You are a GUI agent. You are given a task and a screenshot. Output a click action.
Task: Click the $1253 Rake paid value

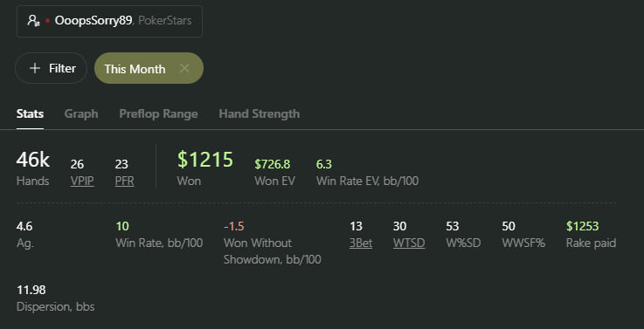click(x=582, y=226)
